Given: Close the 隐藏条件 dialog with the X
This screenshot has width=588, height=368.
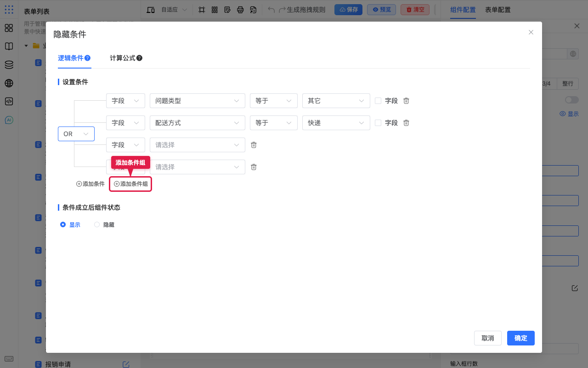Looking at the screenshot, I should coord(531,32).
